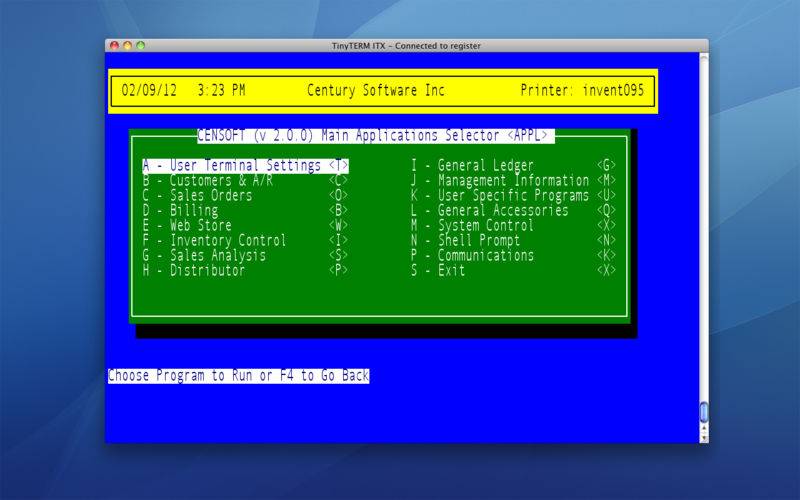Screen dimensions: 800x500
Task: Click the 'Choose Program to Run' prompt line
Action: (x=238, y=376)
